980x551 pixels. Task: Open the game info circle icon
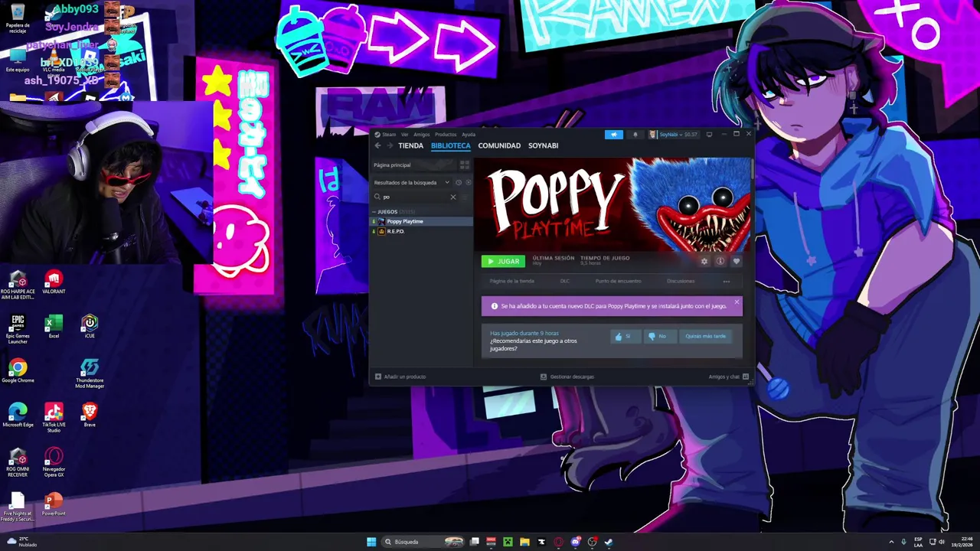click(x=720, y=261)
